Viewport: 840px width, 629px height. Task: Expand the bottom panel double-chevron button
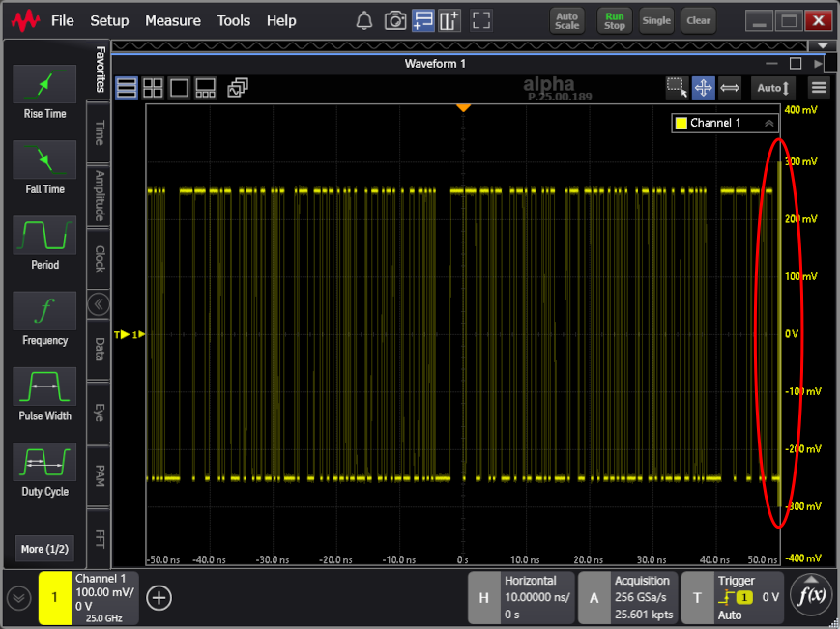[x=18, y=598]
